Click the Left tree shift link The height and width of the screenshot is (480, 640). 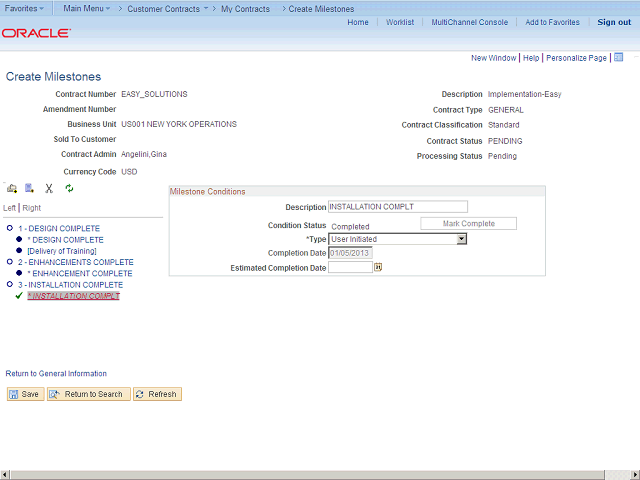point(9,208)
